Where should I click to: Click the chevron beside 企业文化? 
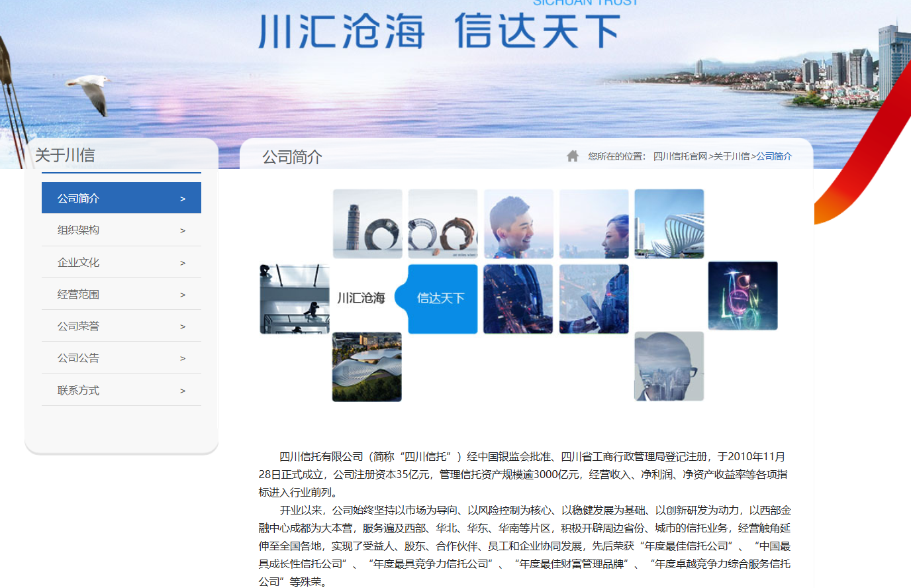point(183,263)
